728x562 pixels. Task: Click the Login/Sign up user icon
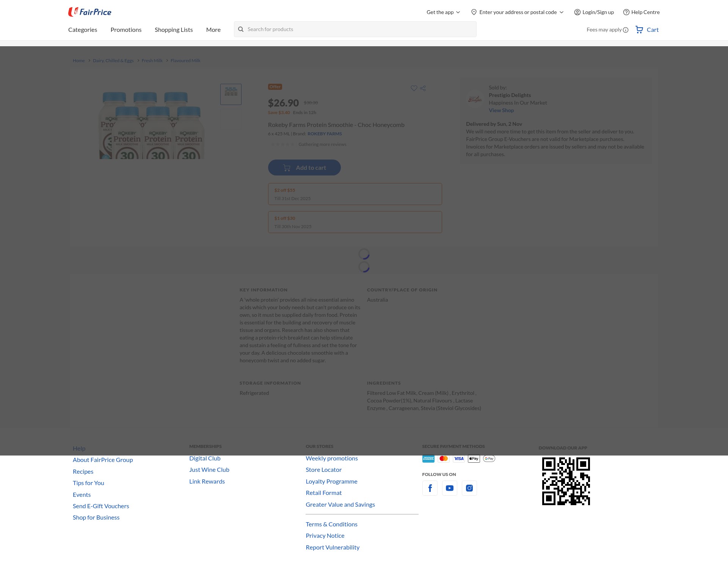(577, 12)
